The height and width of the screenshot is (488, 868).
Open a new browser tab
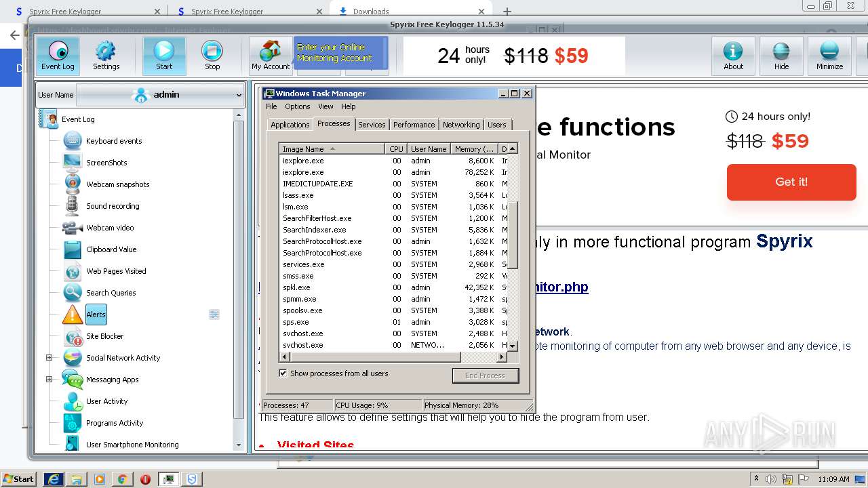(507, 11)
